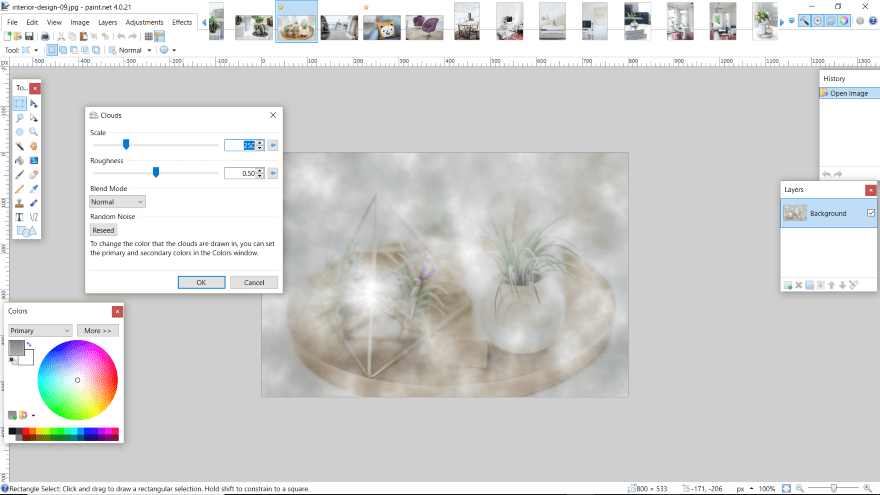880x495 pixels.
Task: Click Cancel in the Clouds dialog
Action: coord(254,282)
